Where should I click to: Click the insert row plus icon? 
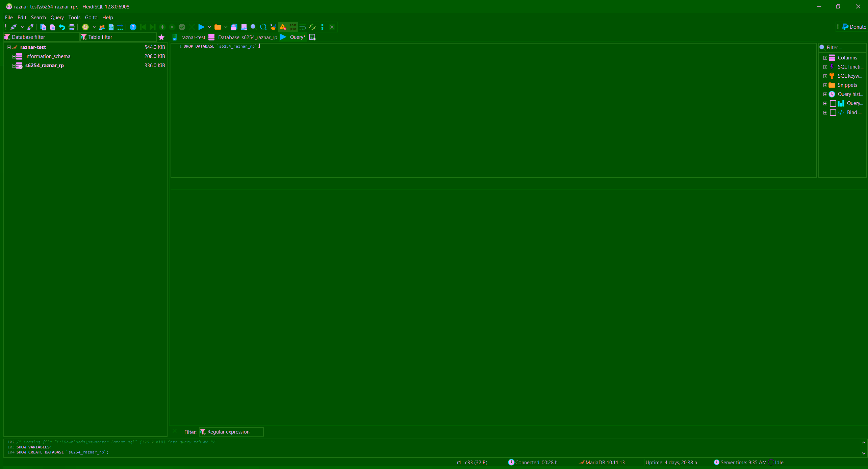point(162,27)
